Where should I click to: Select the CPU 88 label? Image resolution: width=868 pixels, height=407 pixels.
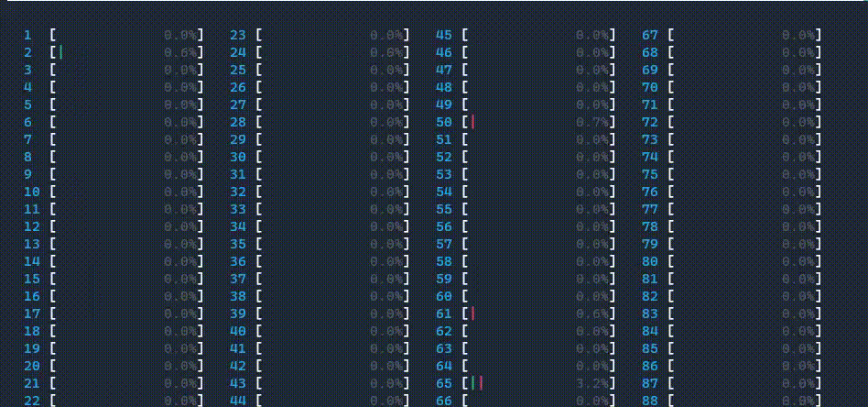[x=649, y=400]
